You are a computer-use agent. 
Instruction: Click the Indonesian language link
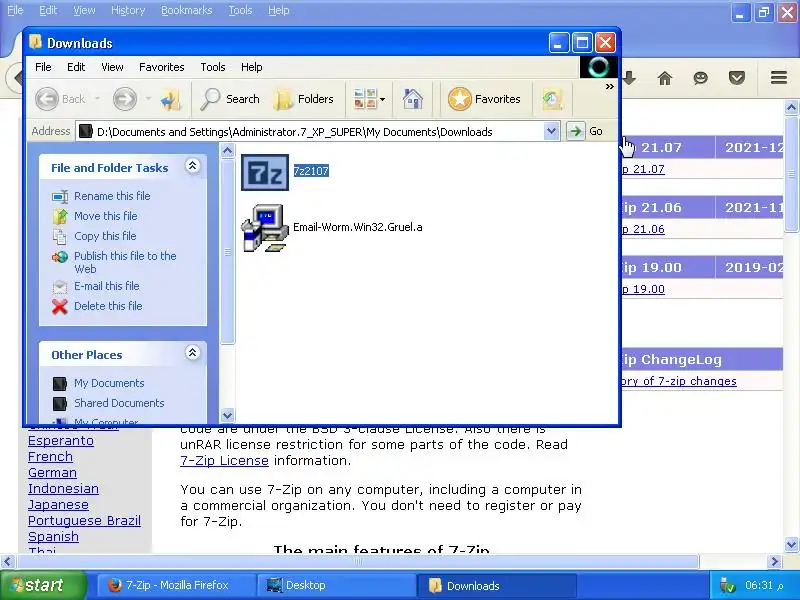pos(63,488)
